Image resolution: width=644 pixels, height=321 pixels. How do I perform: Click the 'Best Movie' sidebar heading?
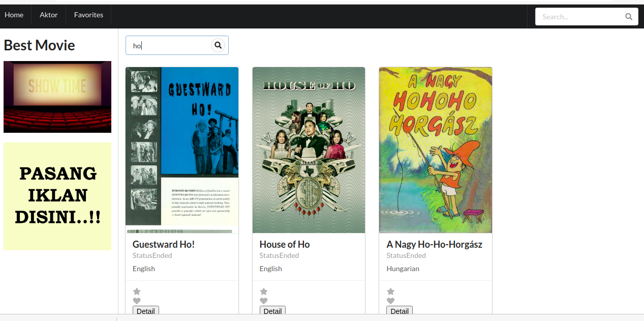[x=39, y=45]
